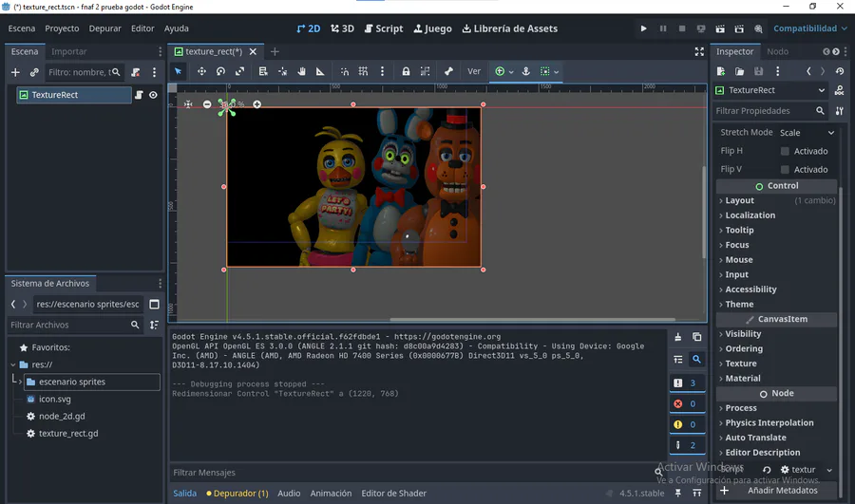Screen dimensions: 855x504
Task: Open the Editor de Shader panel
Action: click(393, 494)
